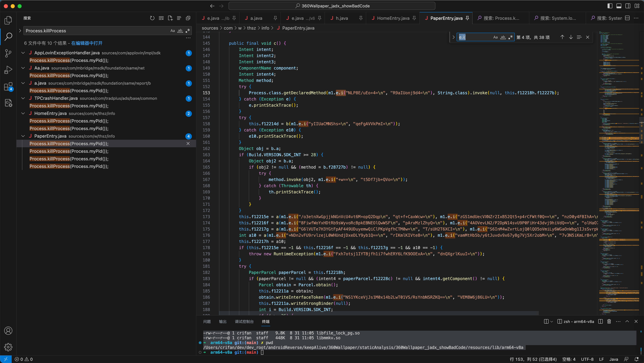The height and width of the screenshot is (363, 644).
Task: Toggle whole word in sidebar search
Action: (x=180, y=31)
